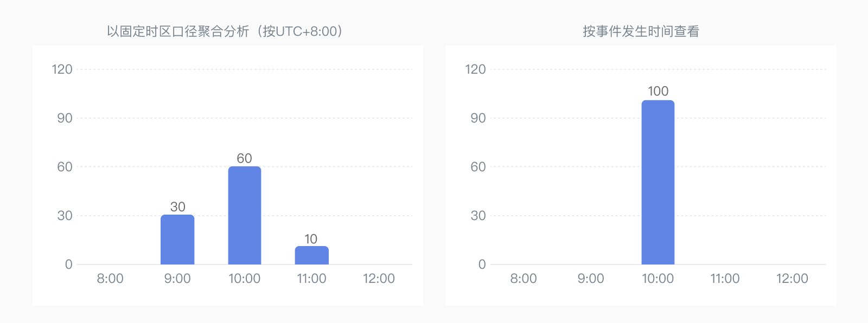This screenshot has height=323, width=868.
Task: Click the 12:00 axis label in left chart
Action: (379, 279)
